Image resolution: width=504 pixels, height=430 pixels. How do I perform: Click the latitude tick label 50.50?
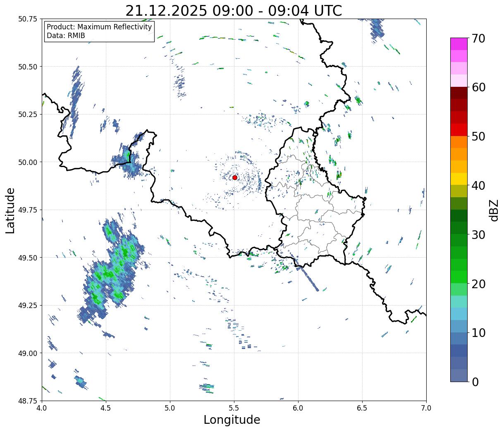(27, 67)
